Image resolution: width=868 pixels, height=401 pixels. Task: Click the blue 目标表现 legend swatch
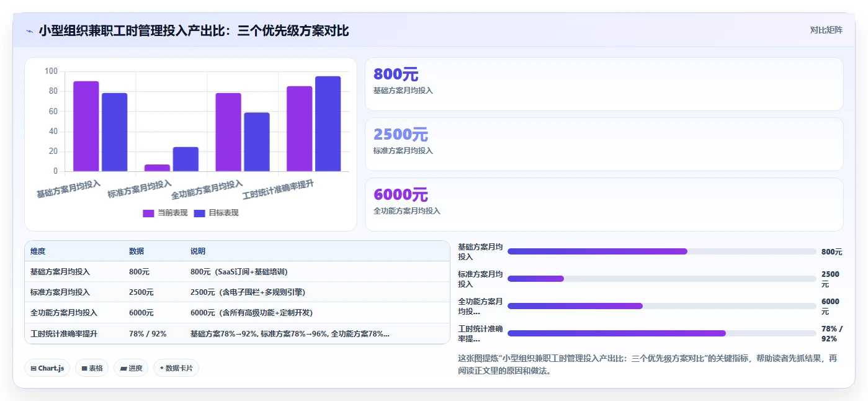[199, 213]
